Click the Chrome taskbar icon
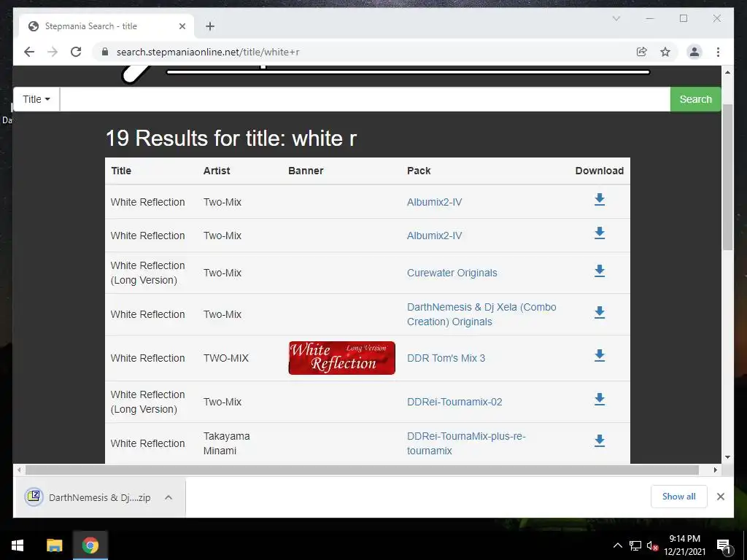747x560 pixels. pos(90,545)
